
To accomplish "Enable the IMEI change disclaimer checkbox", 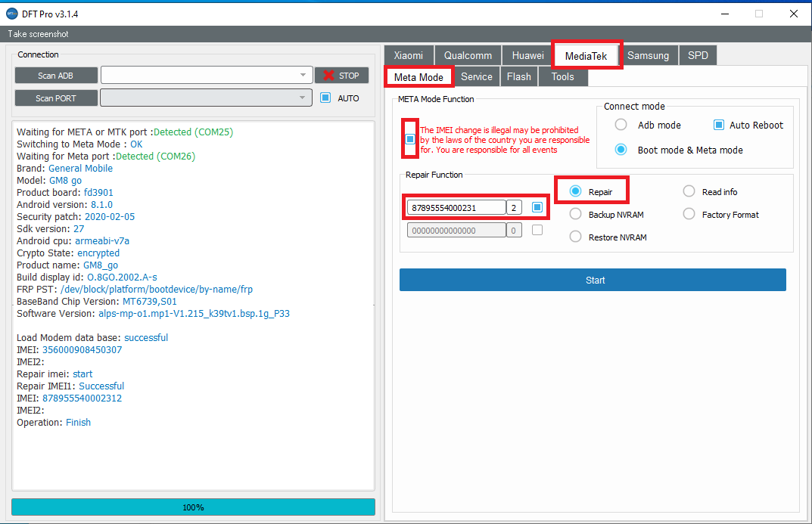I will (x=410, y=139).
